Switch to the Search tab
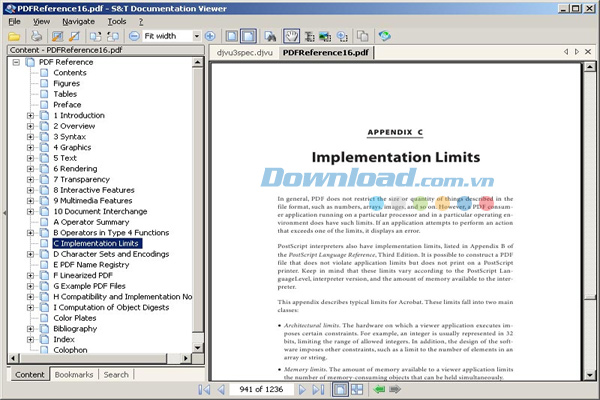Image resolution: width=600 pixels, height=400 pixels. 116,375
